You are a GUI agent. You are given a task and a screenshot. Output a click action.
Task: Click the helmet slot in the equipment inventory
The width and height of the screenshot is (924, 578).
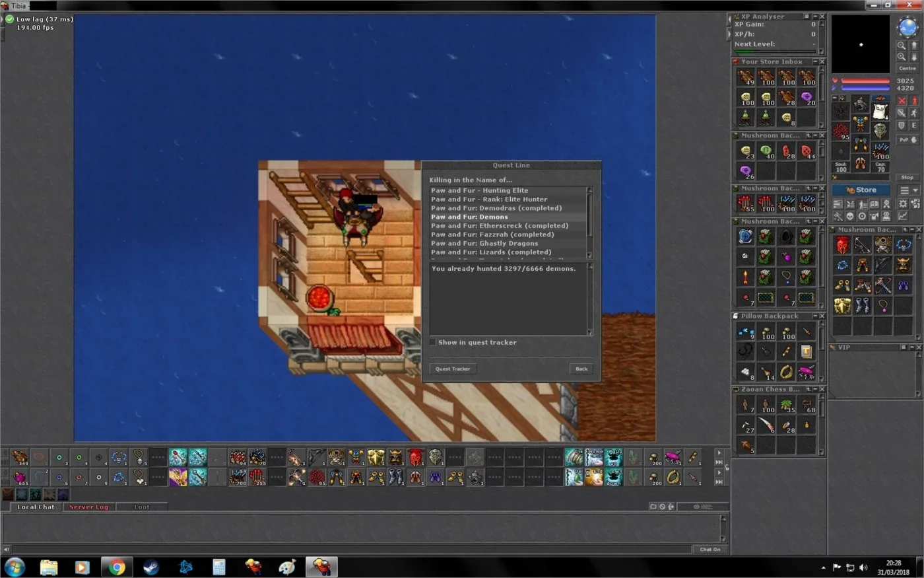(x=860, y=102)
